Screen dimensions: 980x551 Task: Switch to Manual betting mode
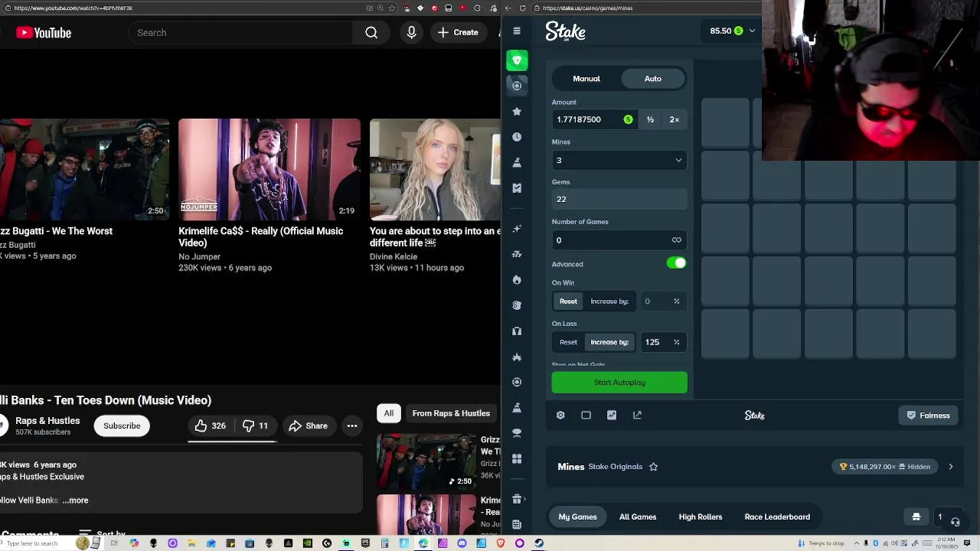(586, 79)
